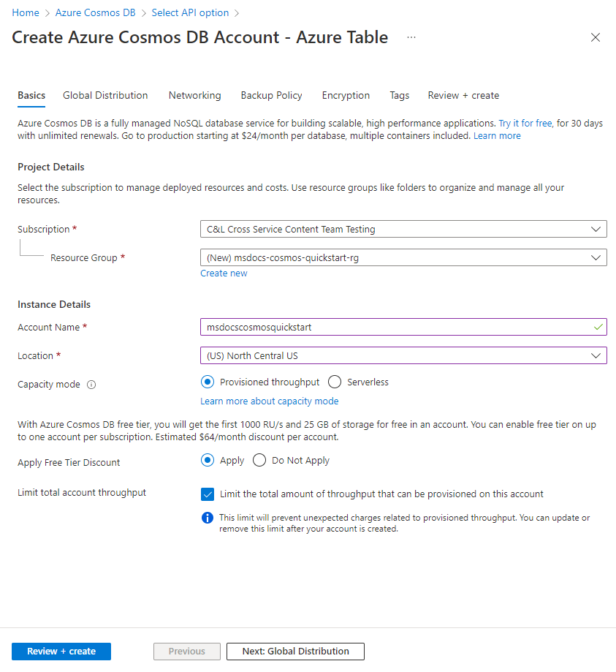Open Learn more about capacity mode link
The image size is (616, 672).
point(270,401)
